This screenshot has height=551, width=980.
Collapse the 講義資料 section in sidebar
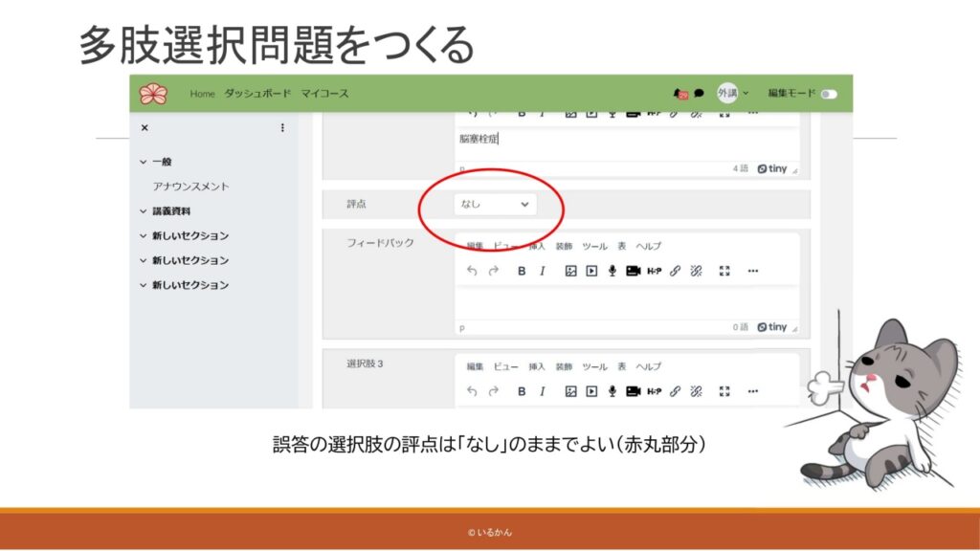pyautogui.click(x=144, y=211)
